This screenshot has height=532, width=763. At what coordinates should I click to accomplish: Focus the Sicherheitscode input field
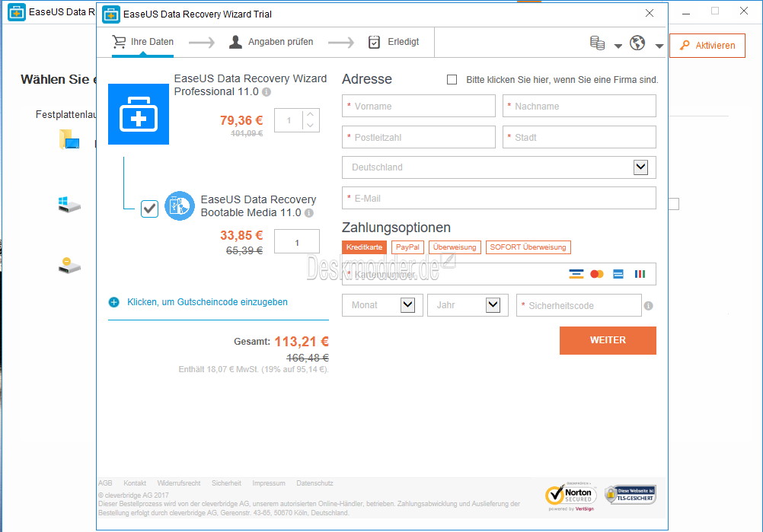tap(579, 305)
